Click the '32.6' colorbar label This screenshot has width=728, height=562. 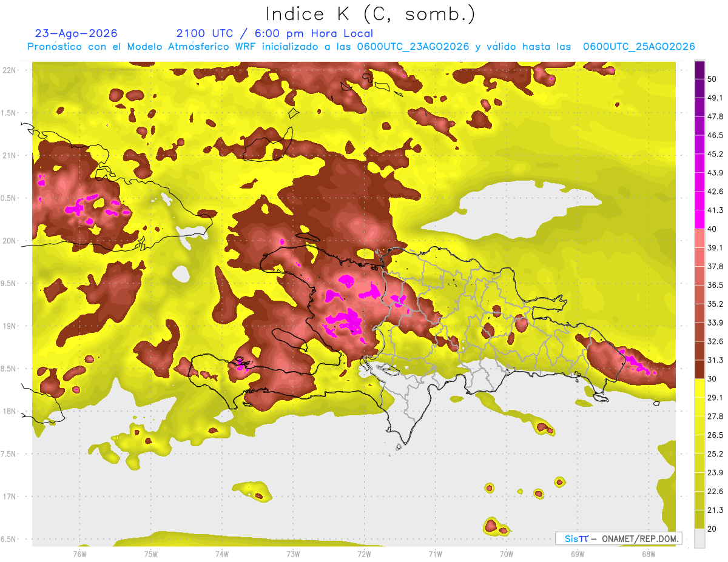tap(715, 341)
